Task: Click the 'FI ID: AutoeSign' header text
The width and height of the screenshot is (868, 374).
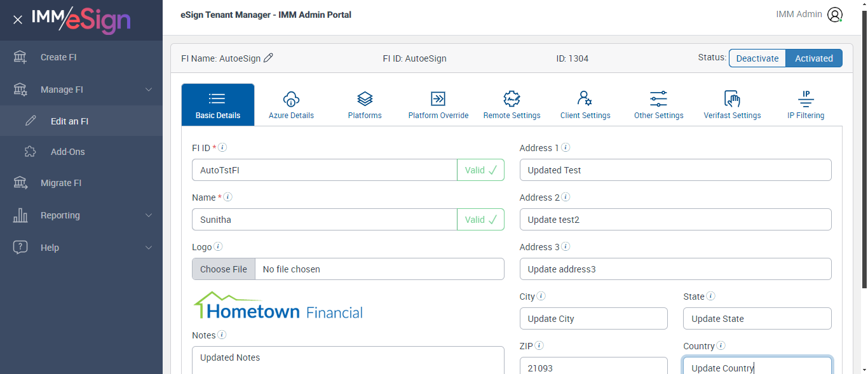Action: (x=414, y=58)
